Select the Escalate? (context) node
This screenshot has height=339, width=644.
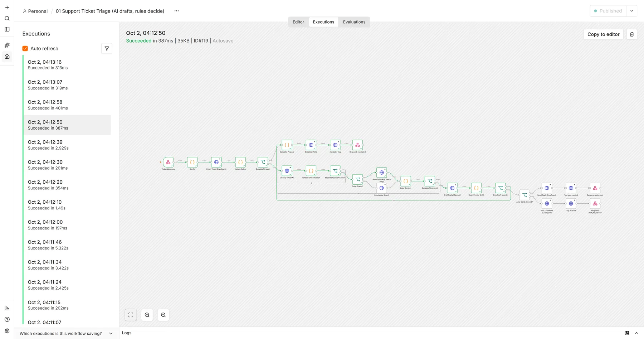point(430,181)
